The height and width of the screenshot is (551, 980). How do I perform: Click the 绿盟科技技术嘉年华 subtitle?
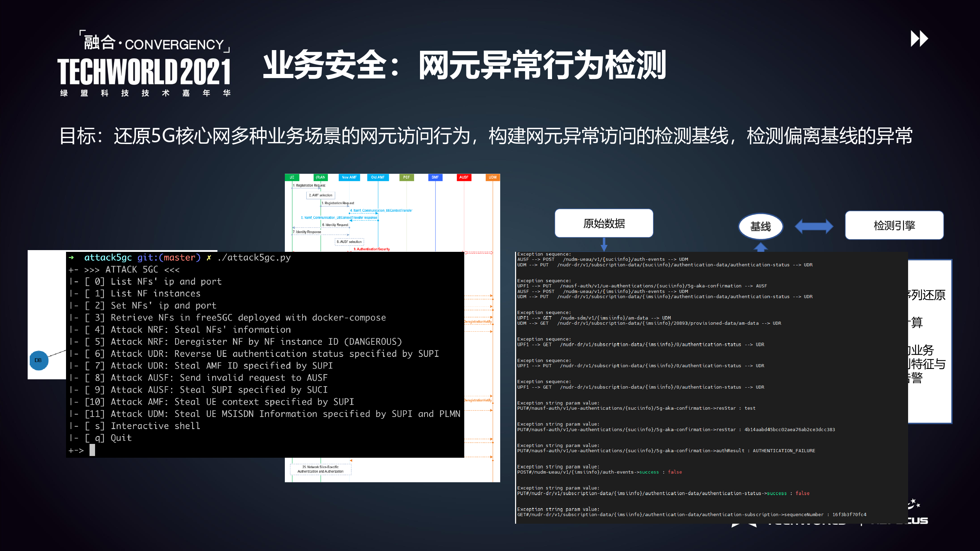(x=145, y=93)
